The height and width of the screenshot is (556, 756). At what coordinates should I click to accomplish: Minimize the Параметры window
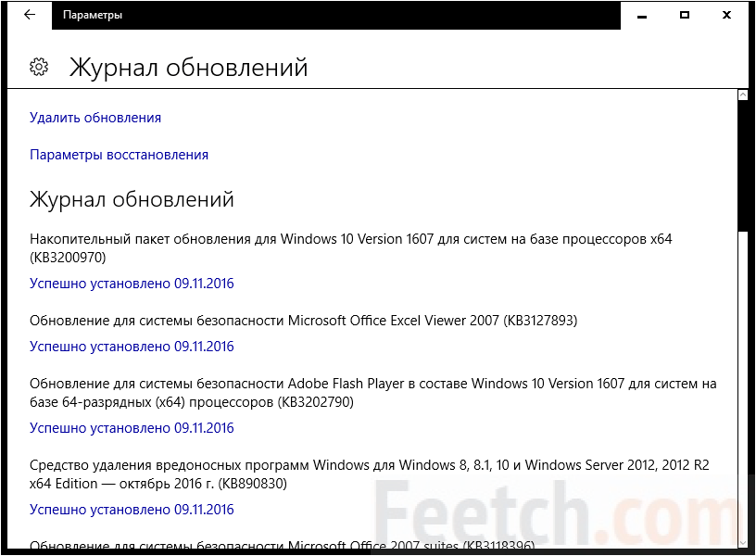(x=642, y=16)
